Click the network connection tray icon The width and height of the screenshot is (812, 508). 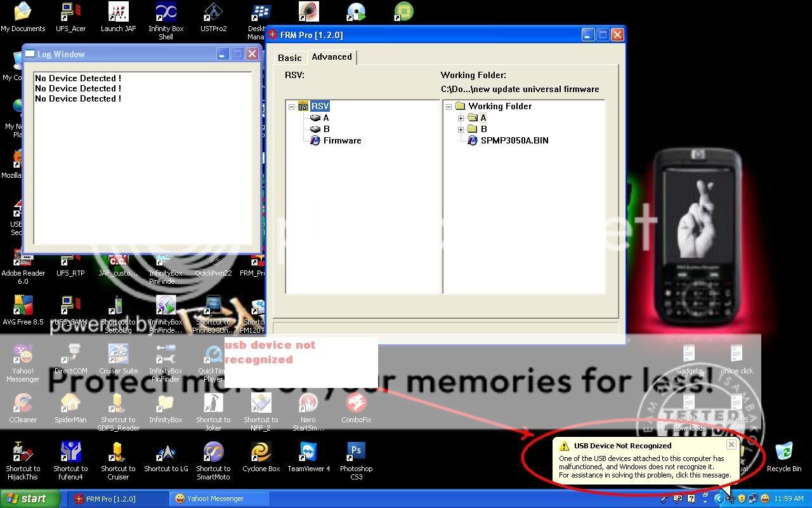752,499
